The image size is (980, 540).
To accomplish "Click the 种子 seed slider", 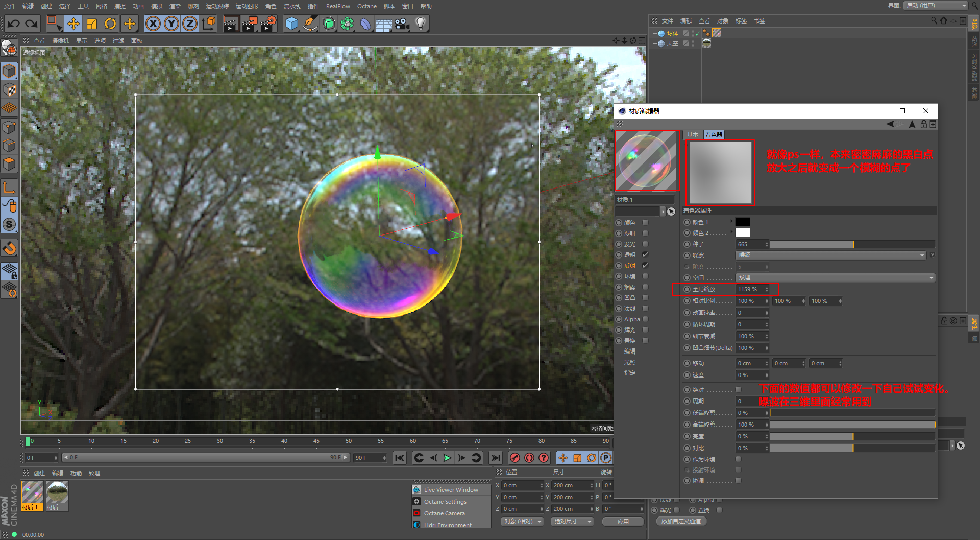I will 852,244.
